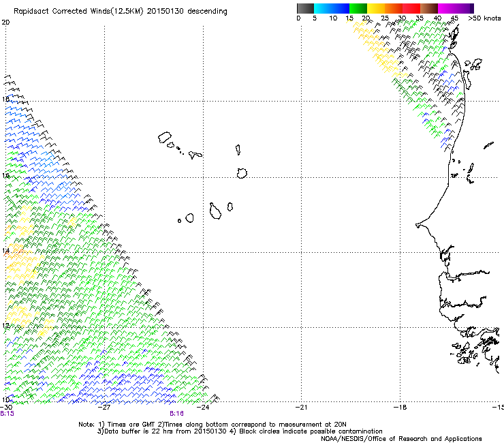Click the red 30-35 knots legend swatch
The image size is (504, 443).
point(411,8)
